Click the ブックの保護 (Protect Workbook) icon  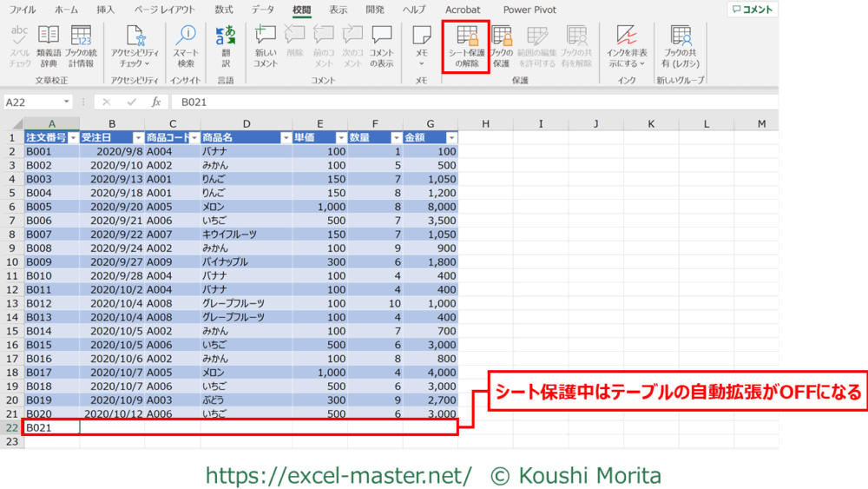501,46
